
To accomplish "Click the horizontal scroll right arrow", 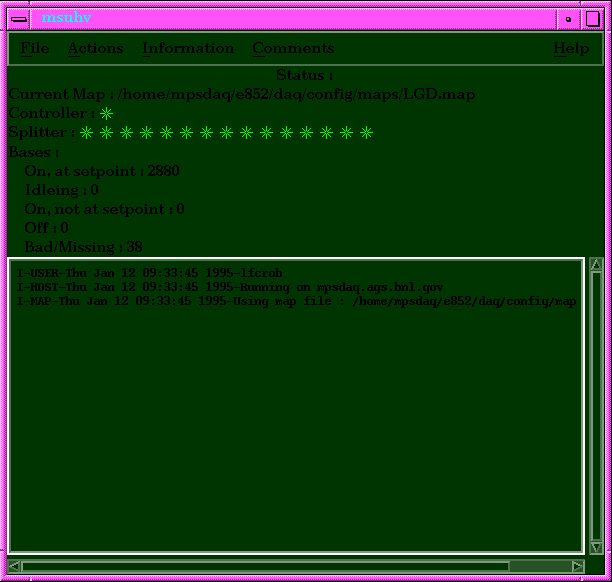I will click(x=577, y=566).
